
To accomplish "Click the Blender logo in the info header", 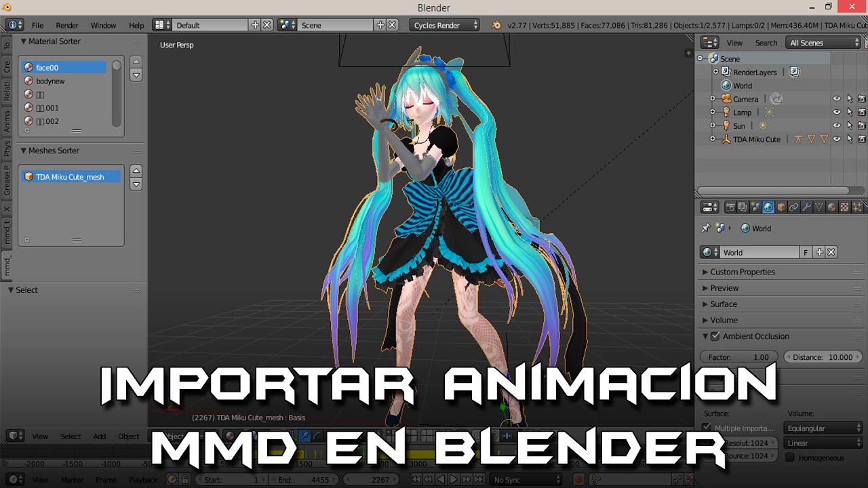I will pos(496,25).
